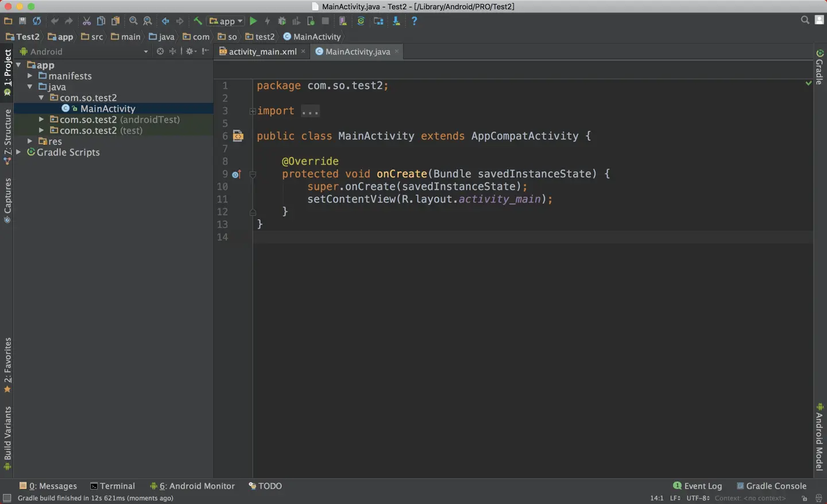Viewport: 827px width, 504px height.
Task: Click the Debug app bug icon
Action: click(x=282, y=21)
